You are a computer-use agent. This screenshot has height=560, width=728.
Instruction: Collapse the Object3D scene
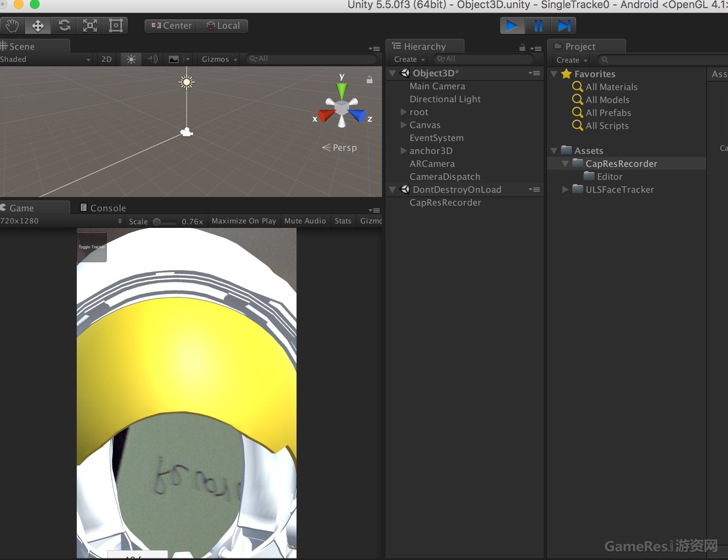(392, 74)
